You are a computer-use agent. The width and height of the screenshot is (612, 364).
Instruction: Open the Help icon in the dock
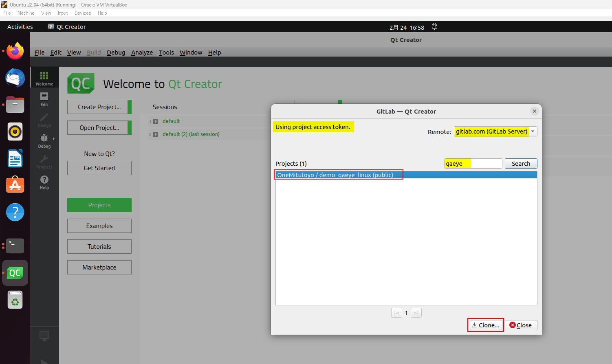pyautogui.click(x=15, y=212)
